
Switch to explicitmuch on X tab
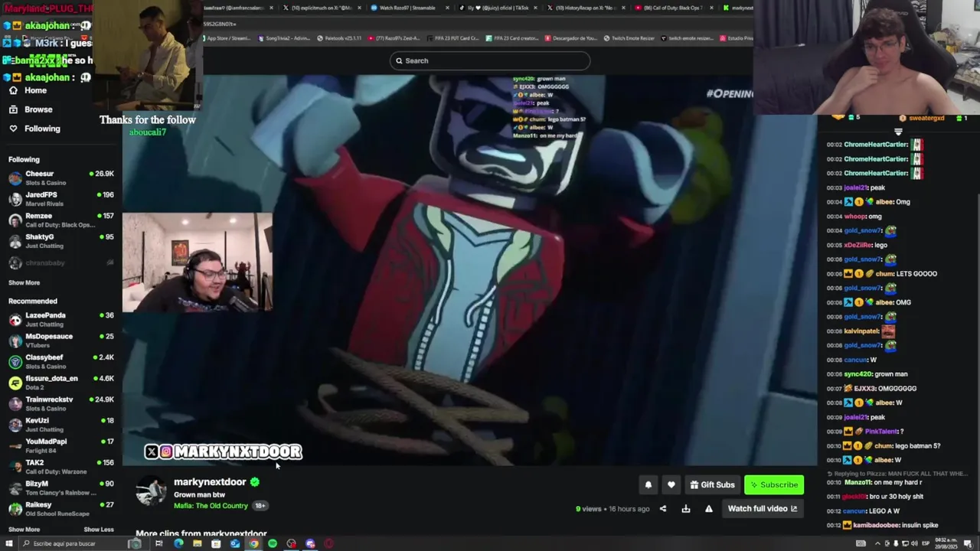click(323, 8)
